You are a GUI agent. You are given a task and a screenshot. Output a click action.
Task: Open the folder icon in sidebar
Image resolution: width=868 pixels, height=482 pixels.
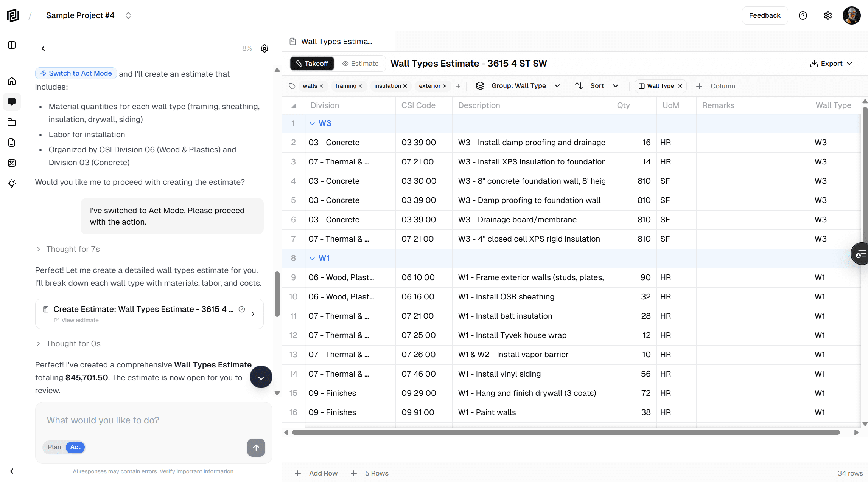pos(12,122)
